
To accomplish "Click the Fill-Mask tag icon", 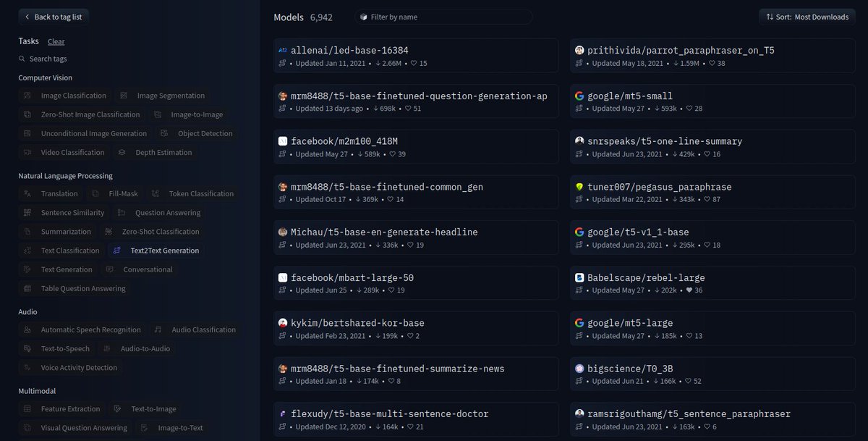I will 95,193.
